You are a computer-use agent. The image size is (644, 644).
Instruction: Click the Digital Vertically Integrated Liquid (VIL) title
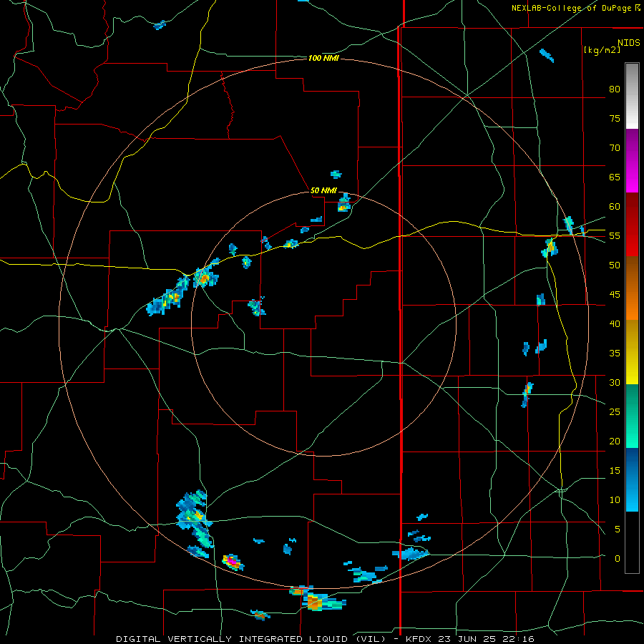pos(251,639)
